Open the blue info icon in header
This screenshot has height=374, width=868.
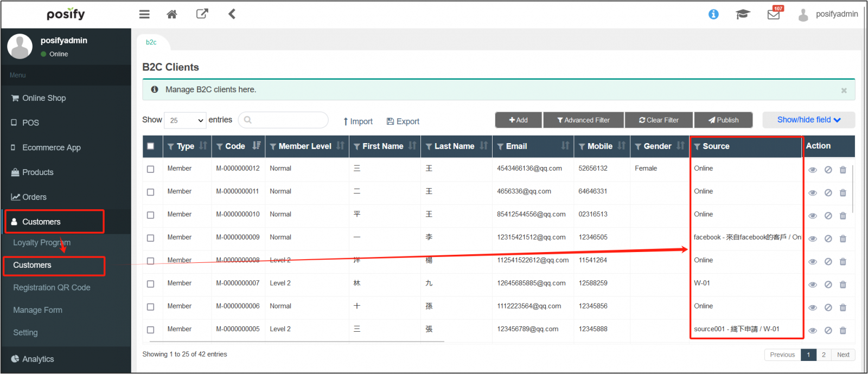(x=713, y=14)
